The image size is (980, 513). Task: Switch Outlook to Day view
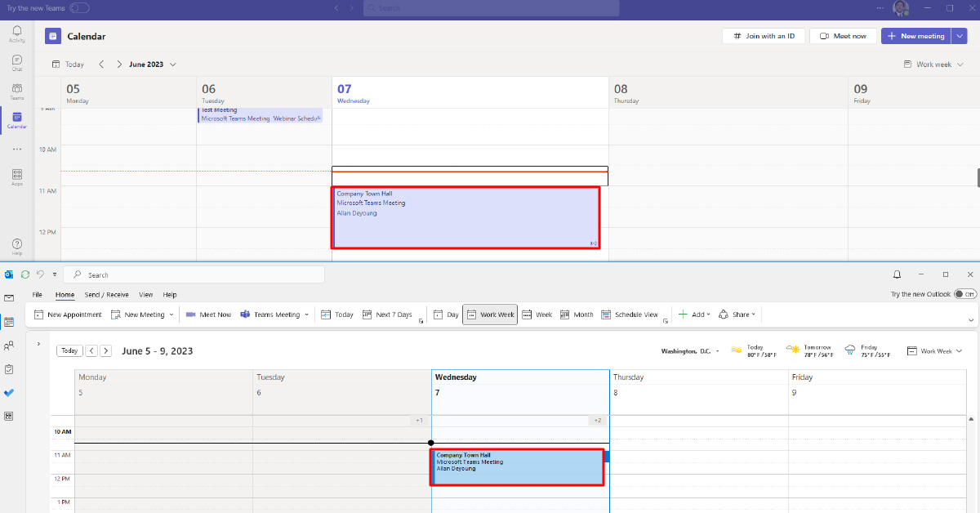pyautogui.click(x=447, y=314)
